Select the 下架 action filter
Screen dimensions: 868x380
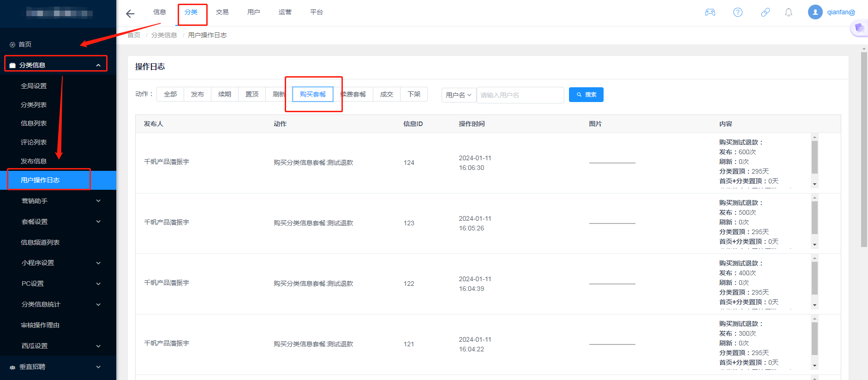414,94
